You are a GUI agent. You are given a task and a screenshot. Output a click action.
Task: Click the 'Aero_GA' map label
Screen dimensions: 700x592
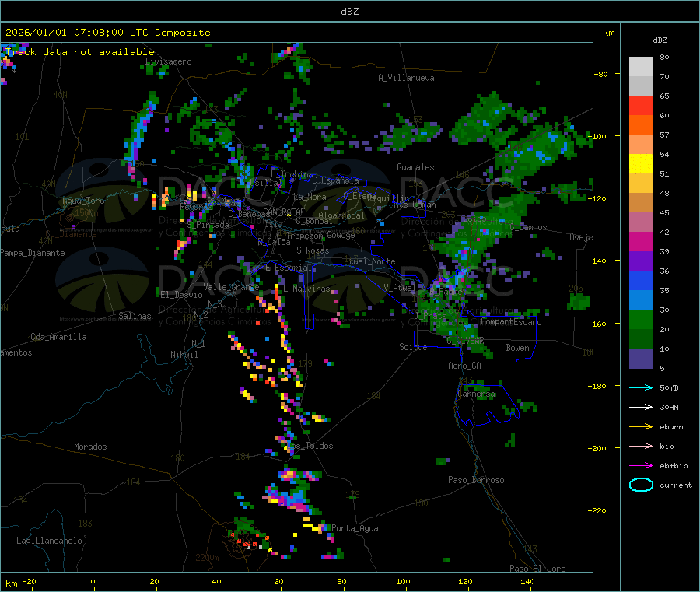[465, 366]
